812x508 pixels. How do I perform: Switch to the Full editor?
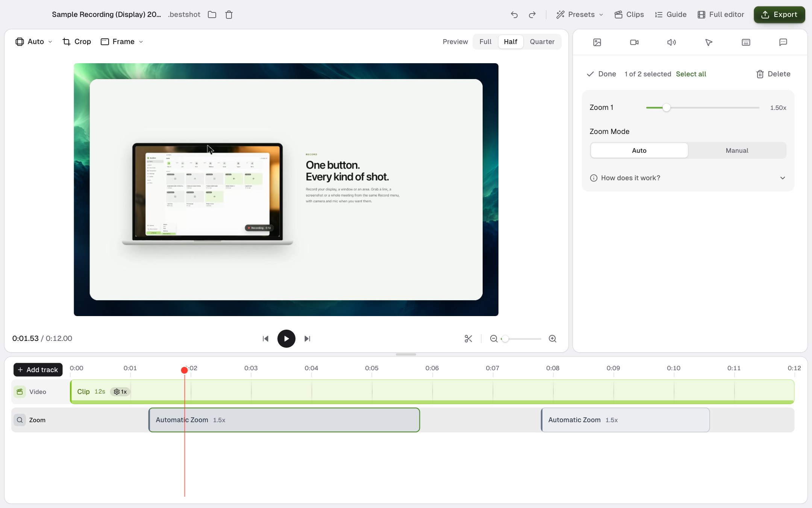tap(721, 15)
